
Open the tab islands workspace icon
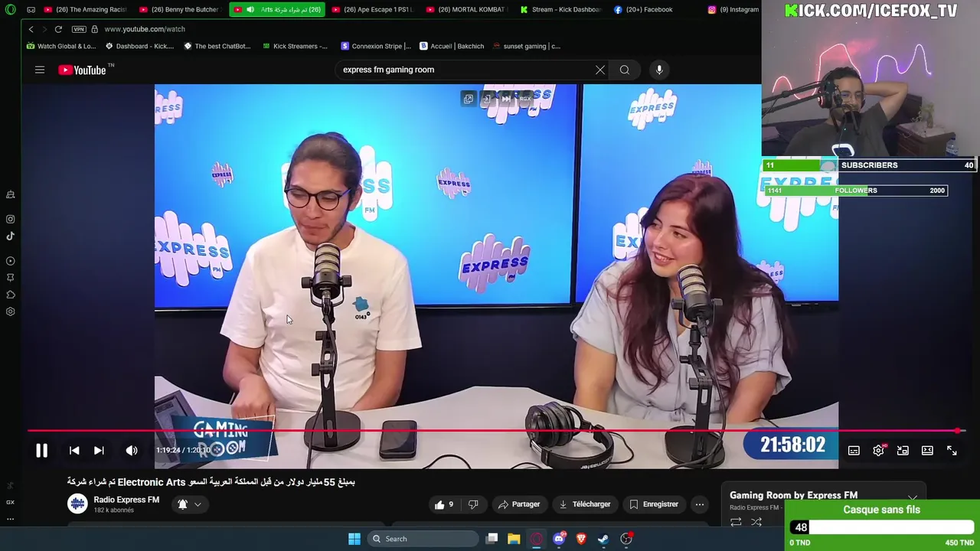(31, 9)
